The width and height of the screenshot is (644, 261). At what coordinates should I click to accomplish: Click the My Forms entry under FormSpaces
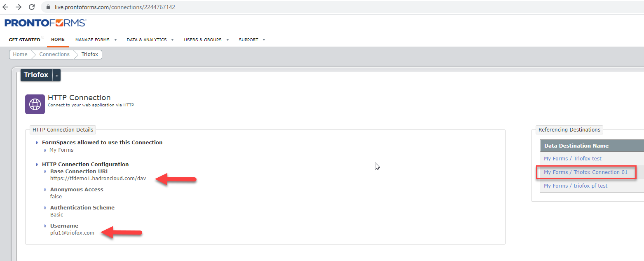click(x=61, y=150)
